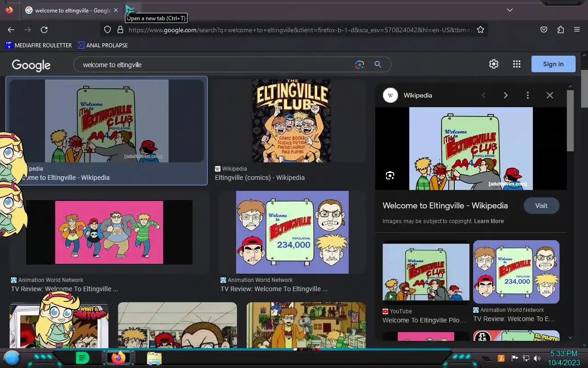Open the Windows Start orb
Viewport: 588px width, 368px height.
12,357
